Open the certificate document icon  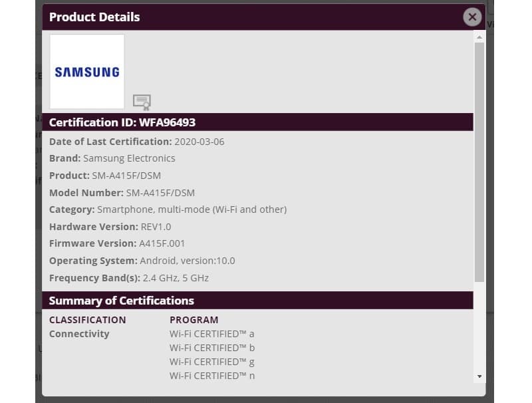[x=142, y=102]
